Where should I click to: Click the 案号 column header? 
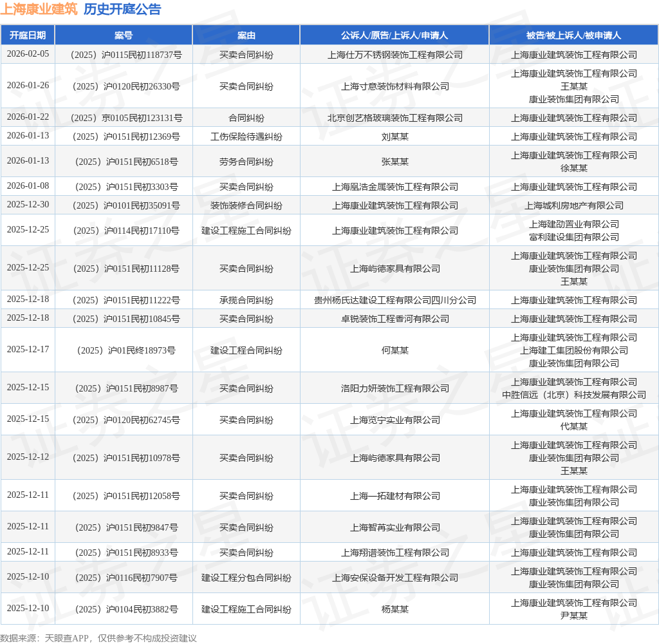124,35
